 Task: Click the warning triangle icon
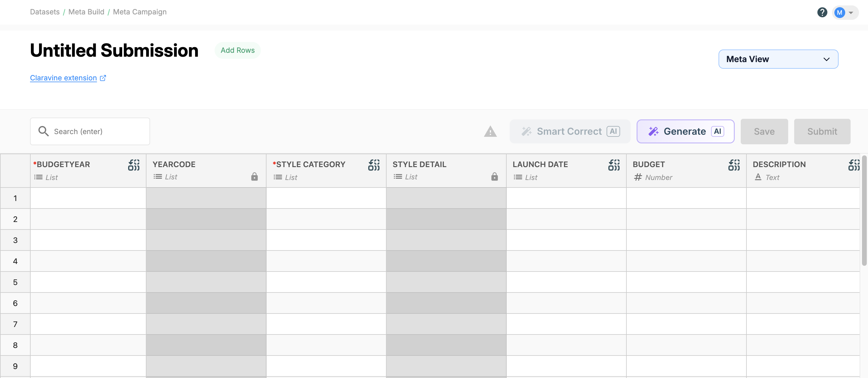(x=490, y=131)
